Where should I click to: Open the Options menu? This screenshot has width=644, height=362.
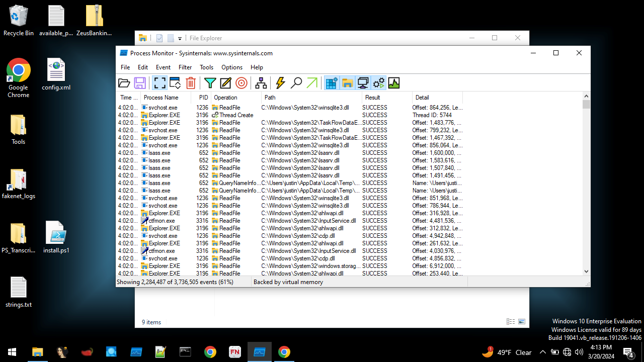pos(232,67)
